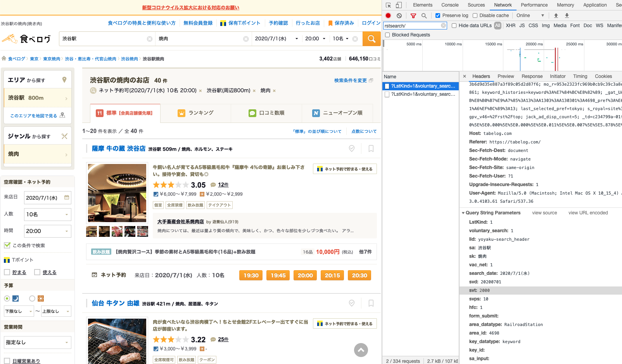The width and height of the screenshot is (622, 364).
Task: Click Export HAR download arrow
Action: point(567,16)
